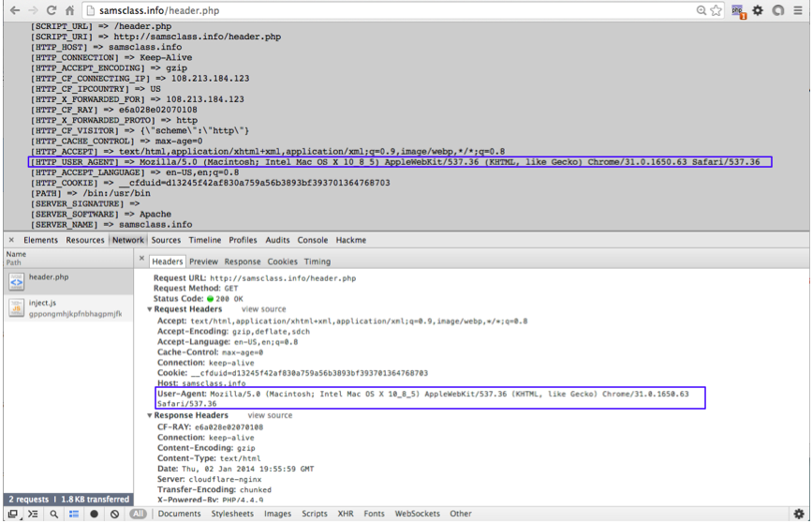The width and height of the screenshot is (812, 523).
Task: Filter requests by XHR
Action: (x=346, y=514)
